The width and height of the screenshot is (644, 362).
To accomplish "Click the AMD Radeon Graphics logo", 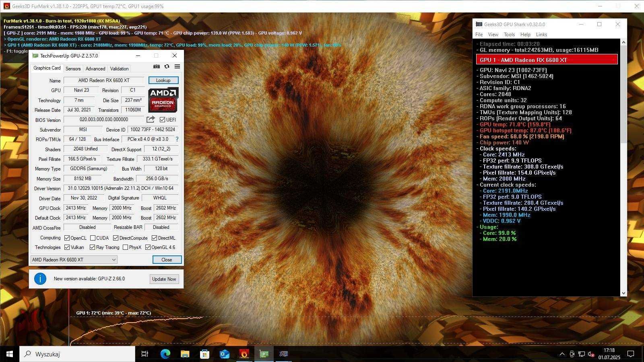I will [163, 100].
